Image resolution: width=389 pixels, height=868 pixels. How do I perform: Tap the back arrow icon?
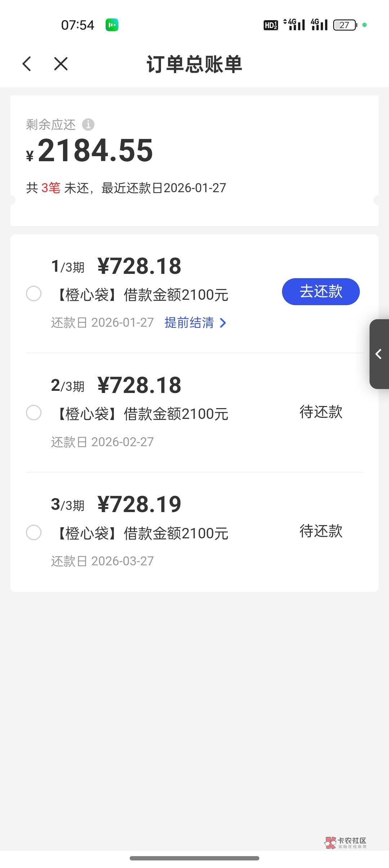click(27, 64)
